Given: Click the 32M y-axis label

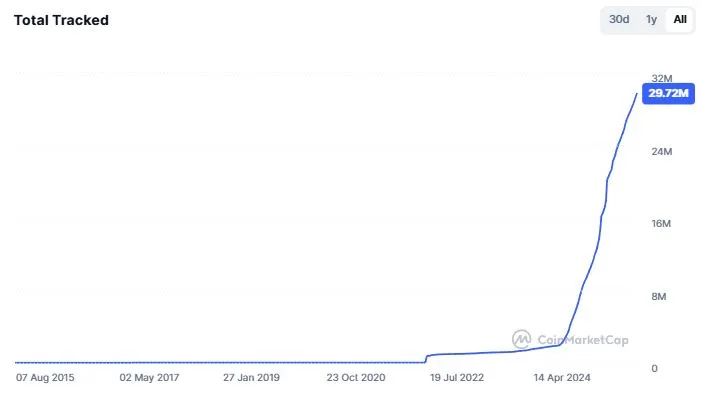Looking at the screenshot, I should pos(661,78).
